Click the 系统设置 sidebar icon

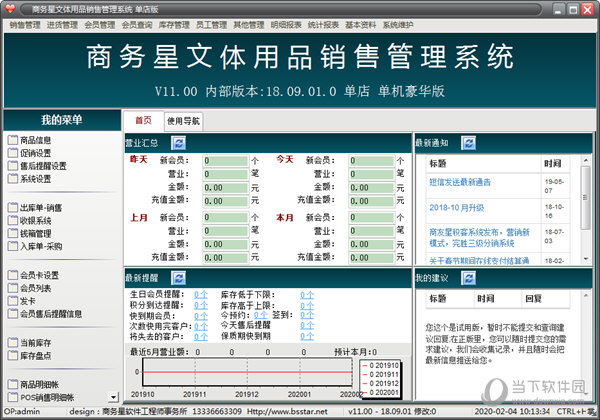pyautogui.click(x=13, y=179)
